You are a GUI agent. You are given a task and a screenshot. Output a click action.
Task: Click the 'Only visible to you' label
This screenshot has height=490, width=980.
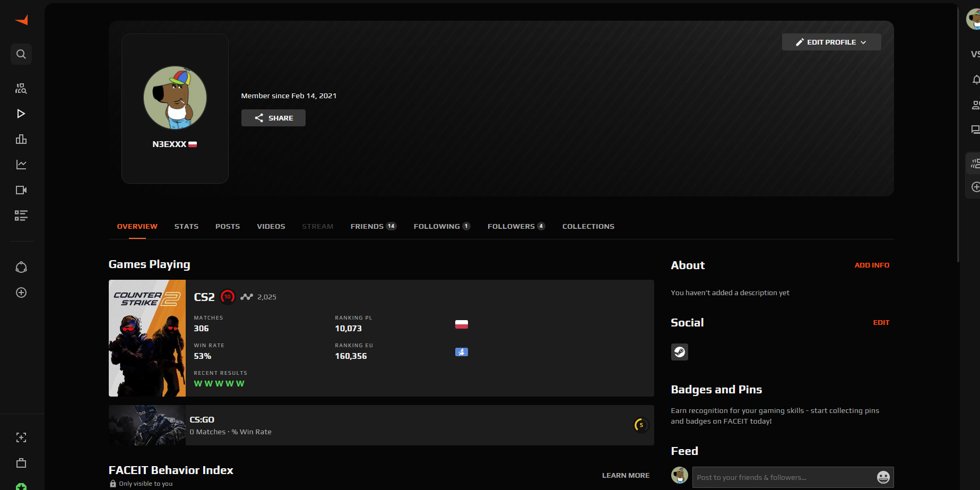pyautogui.click(x=146, y=484)
